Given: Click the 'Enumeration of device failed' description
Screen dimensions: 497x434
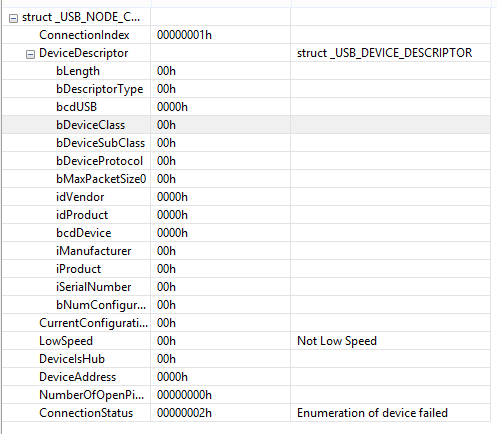Looking at the screenshot, I should click(x=372, y=413).
